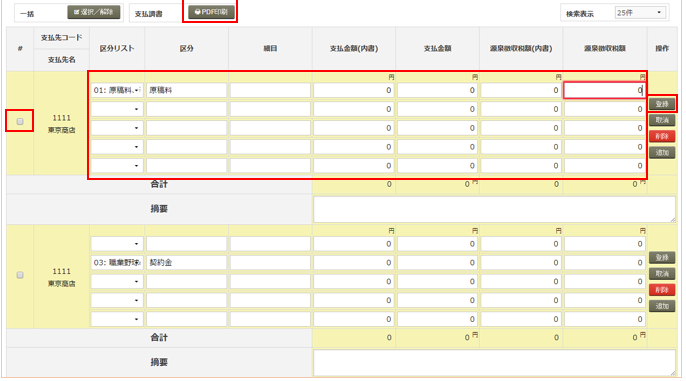
Task: Click 支払金額(内書) field in the 契約金 row
Action: 354,262
